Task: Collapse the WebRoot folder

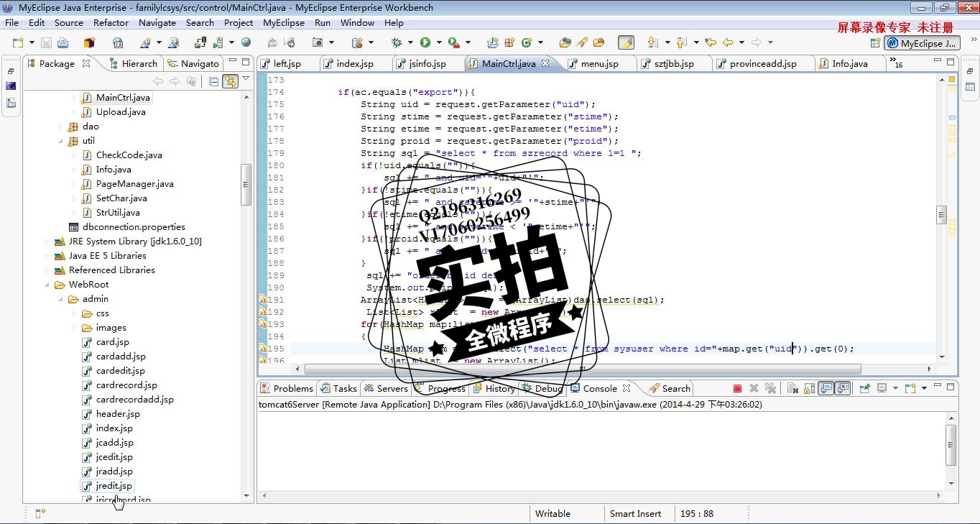Action: click(47, 285)
